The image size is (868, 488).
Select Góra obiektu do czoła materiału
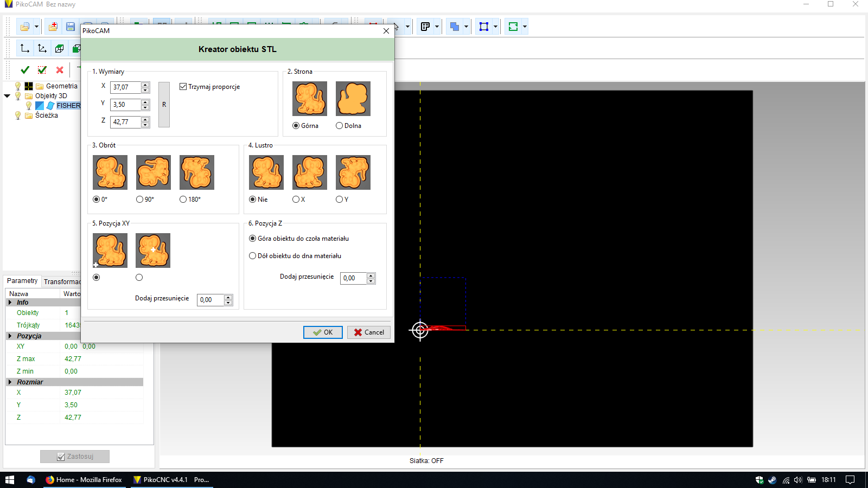pos(252,239)
